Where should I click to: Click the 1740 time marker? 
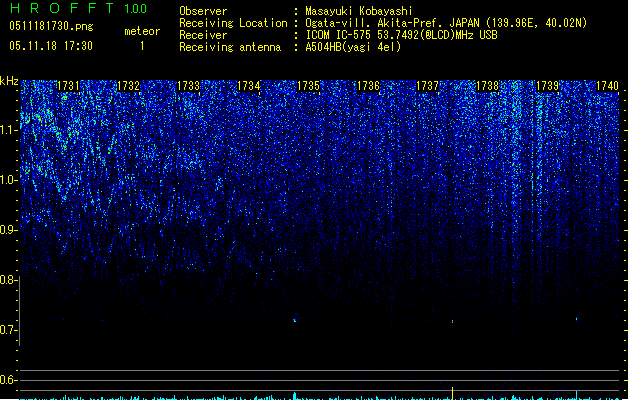point(607,86)
